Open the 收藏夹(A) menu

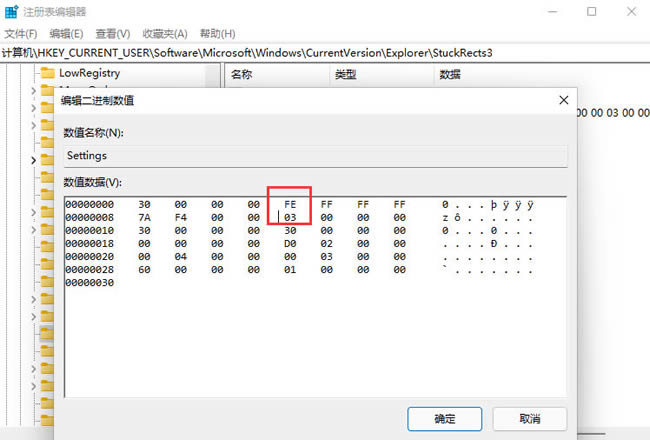(165, 34)
